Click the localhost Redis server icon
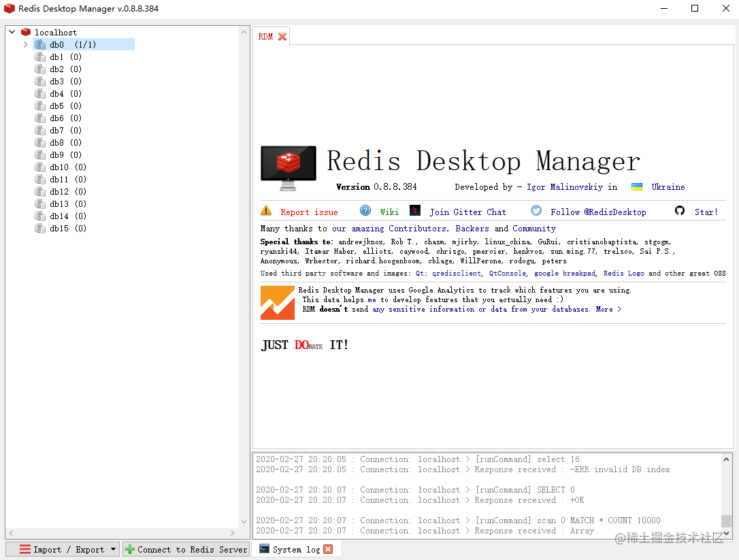This screenshot has height=560, width=739. 26,32
